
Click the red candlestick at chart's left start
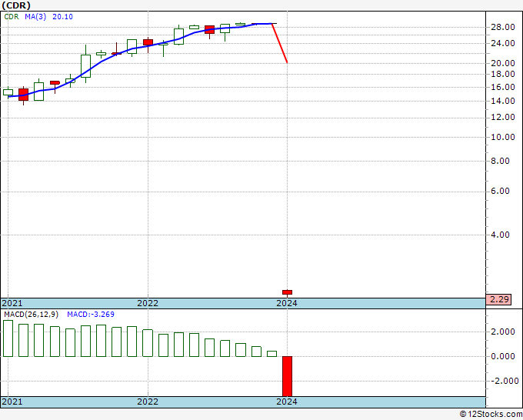(23, 95)
